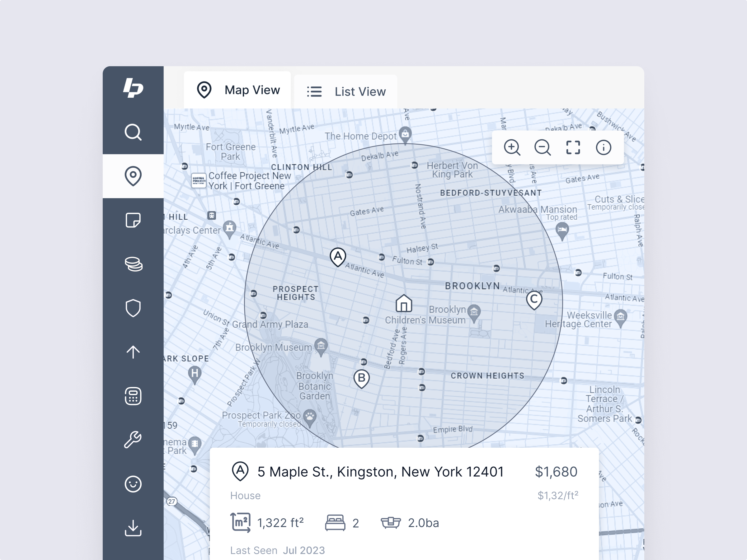Click the CROWN HEIGHTS map label
Image resolution: width=747 pixels, height=560 pixels.
[x=487, y=376]
